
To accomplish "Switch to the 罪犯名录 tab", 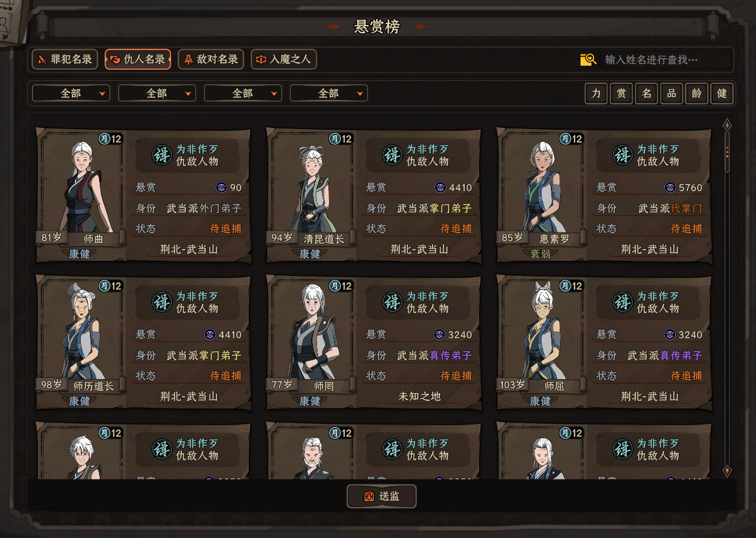I will coord(65,59).
